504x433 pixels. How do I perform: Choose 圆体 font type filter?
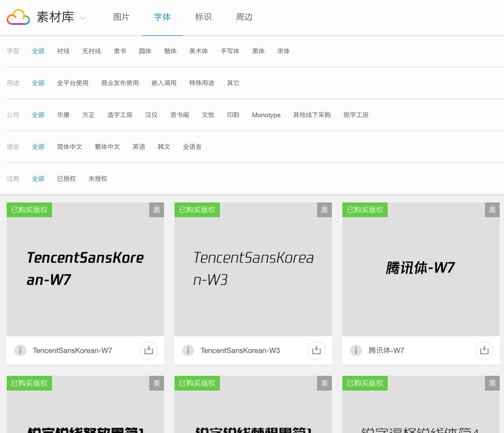click(145, 51)
